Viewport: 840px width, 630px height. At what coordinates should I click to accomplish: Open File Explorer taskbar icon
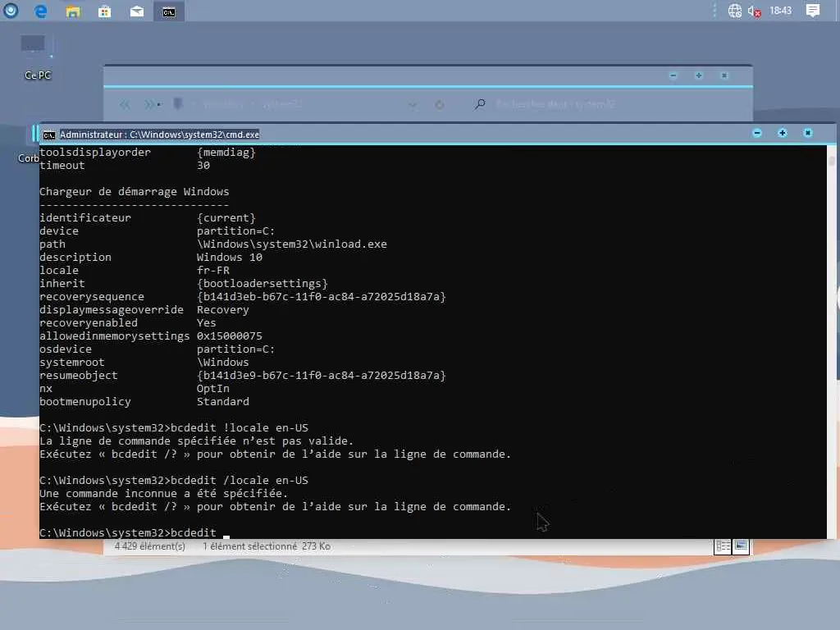73,11
